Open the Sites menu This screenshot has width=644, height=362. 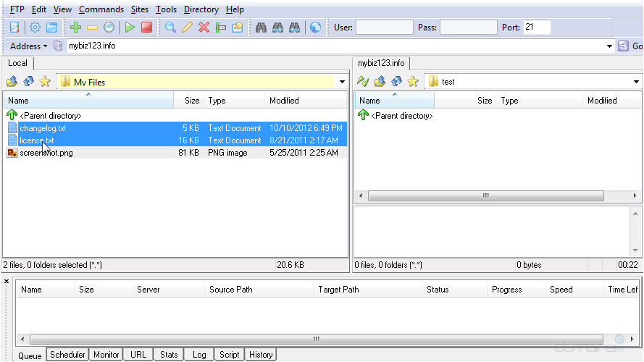tap(140, 9)
